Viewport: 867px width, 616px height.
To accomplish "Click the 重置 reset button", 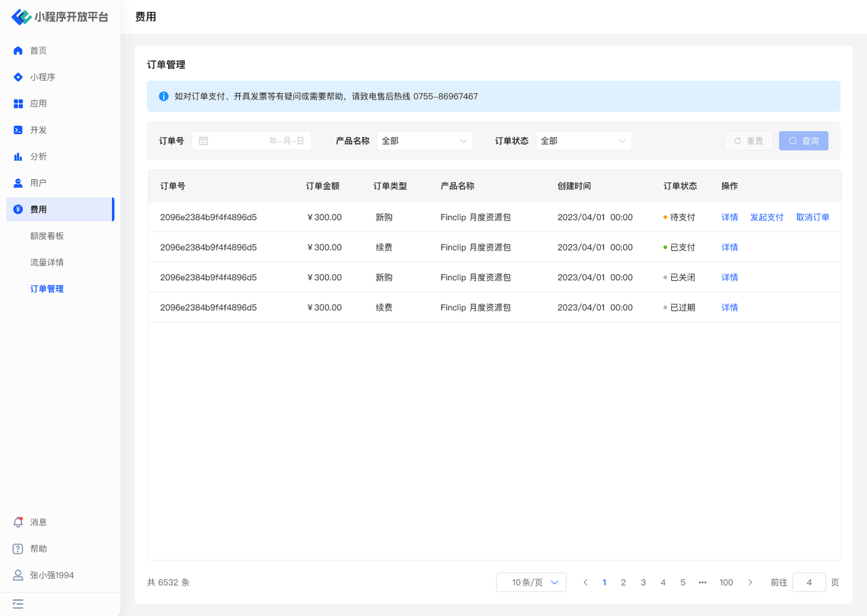I will (748, 141).
